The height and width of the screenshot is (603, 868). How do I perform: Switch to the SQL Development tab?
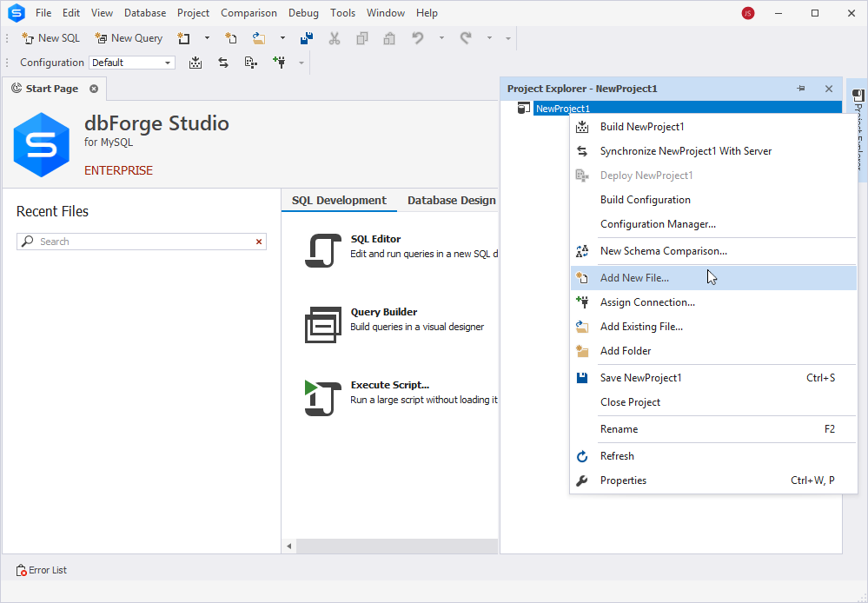pos(339,201)
